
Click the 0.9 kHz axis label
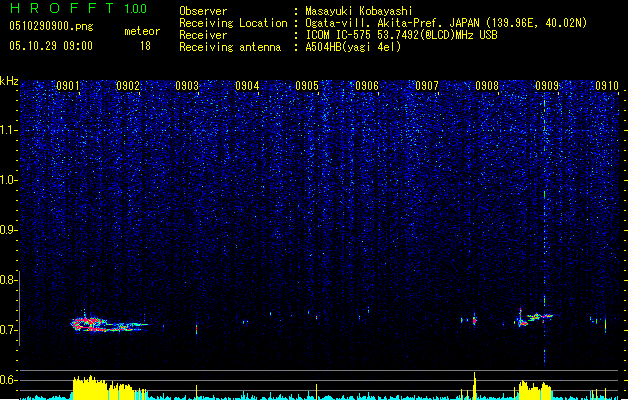pos(9,230)
